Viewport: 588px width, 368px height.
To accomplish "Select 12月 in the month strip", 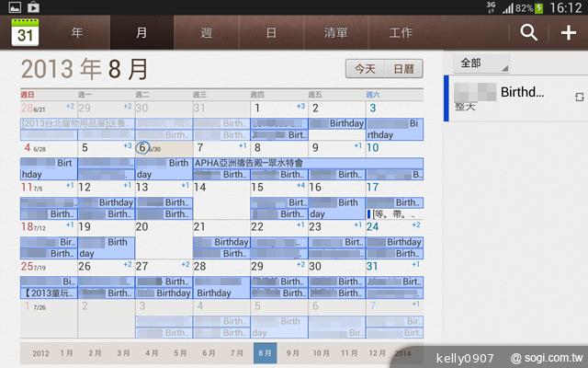I will pyautogui.click(x=378, y=353).
